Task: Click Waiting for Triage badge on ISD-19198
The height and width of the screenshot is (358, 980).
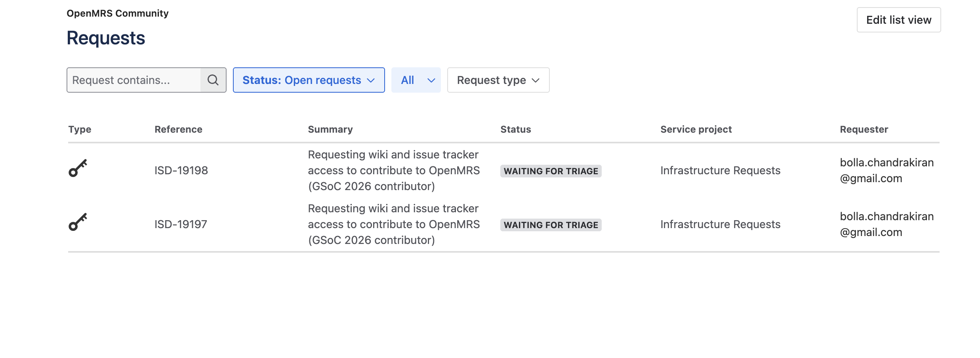Action: pyautogui.click(x=551, y=171)
